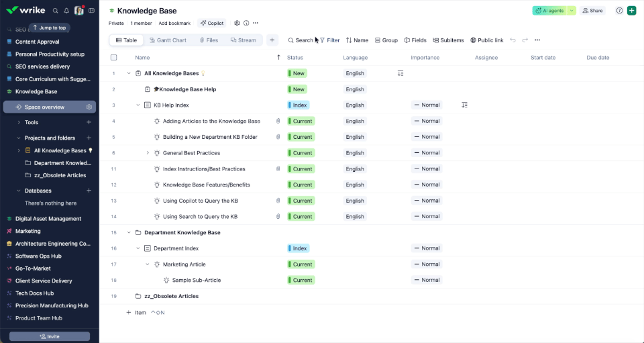Add new item to Tools section
This screenshot has height=343, width=644.
click(89, 122)
